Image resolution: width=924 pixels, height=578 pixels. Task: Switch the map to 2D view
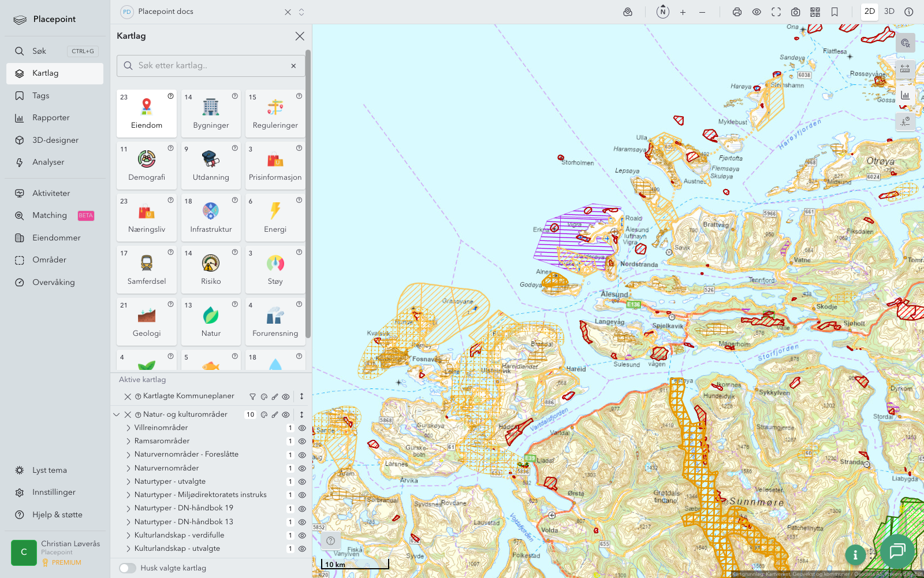pos(870,12)
